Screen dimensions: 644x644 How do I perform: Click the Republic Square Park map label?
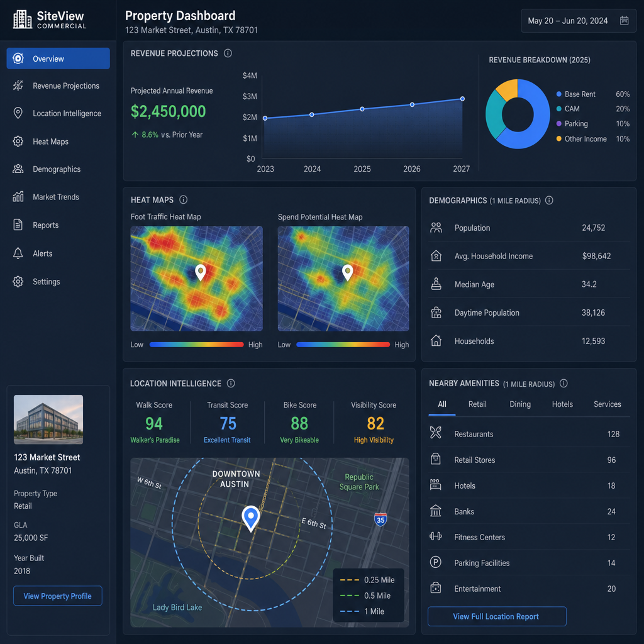359,482
